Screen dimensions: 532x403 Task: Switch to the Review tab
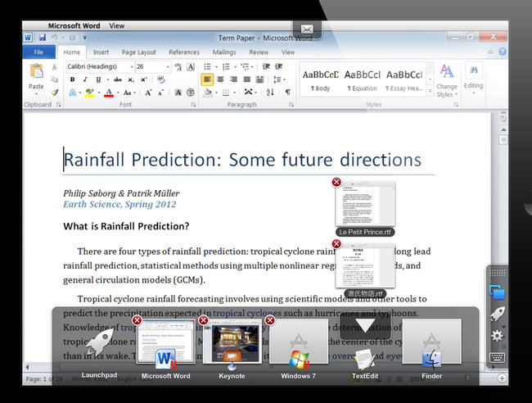pos(259,52)
